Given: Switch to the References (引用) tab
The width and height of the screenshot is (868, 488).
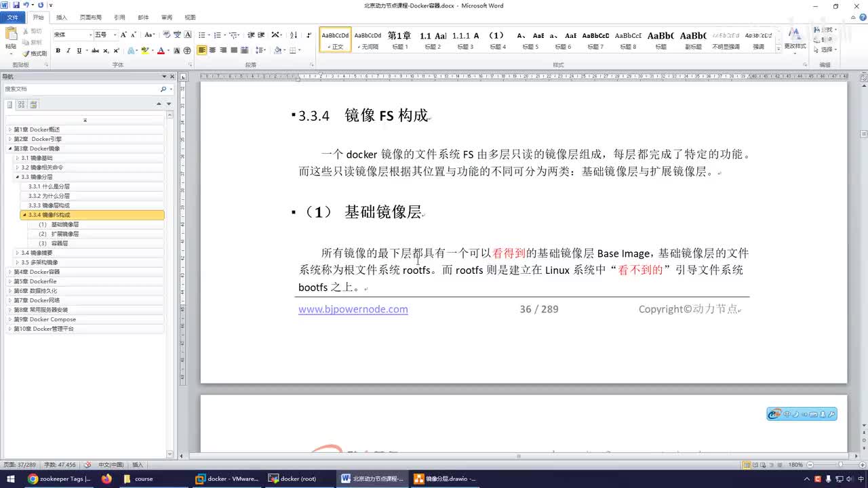Looking at the screenshot, I should tap(120, 18).
